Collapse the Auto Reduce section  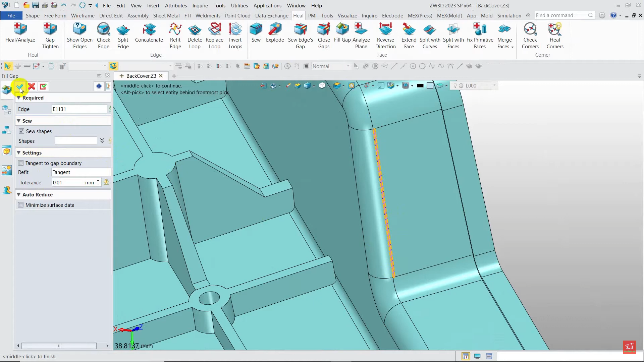click(19, 194)
